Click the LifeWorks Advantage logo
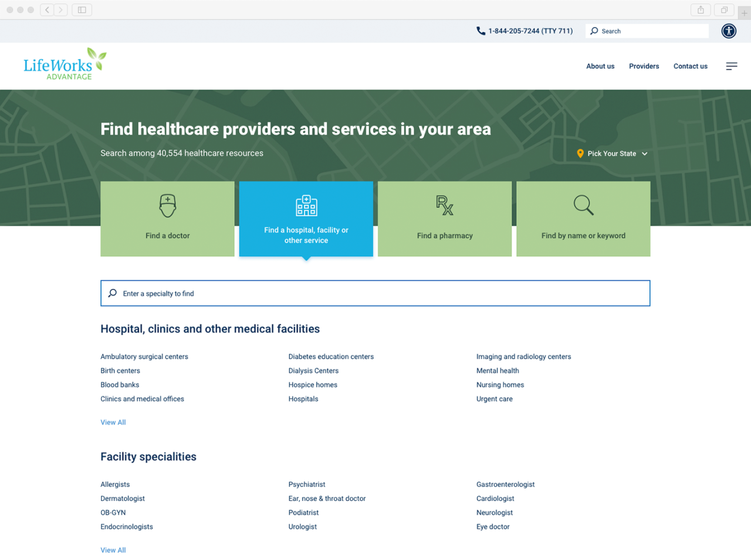Image resolution: width=751 pixels, height=560 pixels. [x=65, y=65]
